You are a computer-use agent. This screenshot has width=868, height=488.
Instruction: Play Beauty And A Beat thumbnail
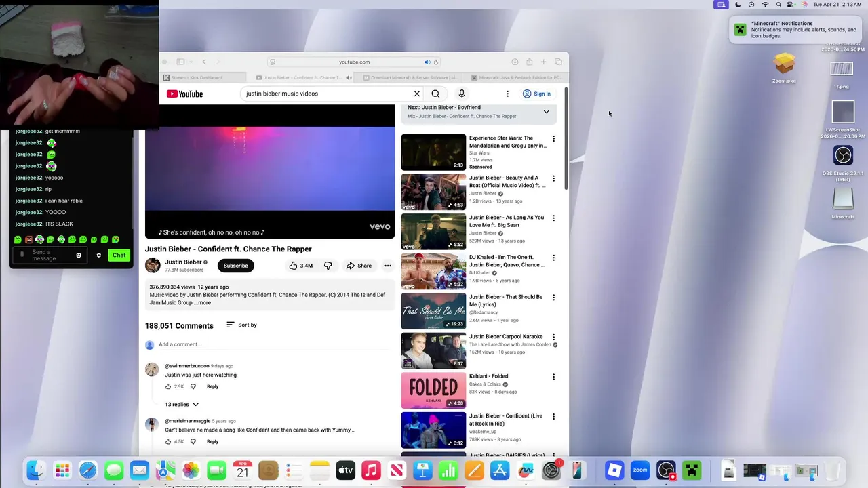[433, 192]
